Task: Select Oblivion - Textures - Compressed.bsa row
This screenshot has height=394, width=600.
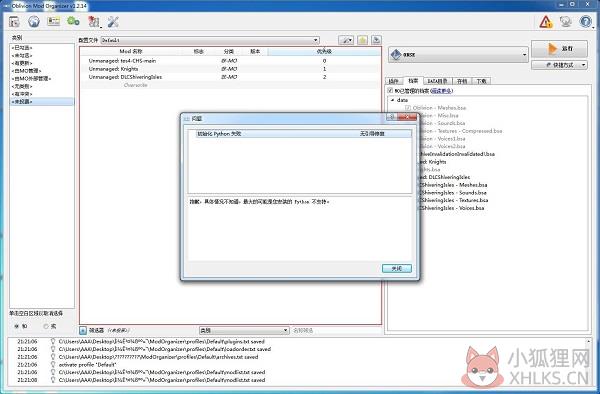Action: [461, 131]
